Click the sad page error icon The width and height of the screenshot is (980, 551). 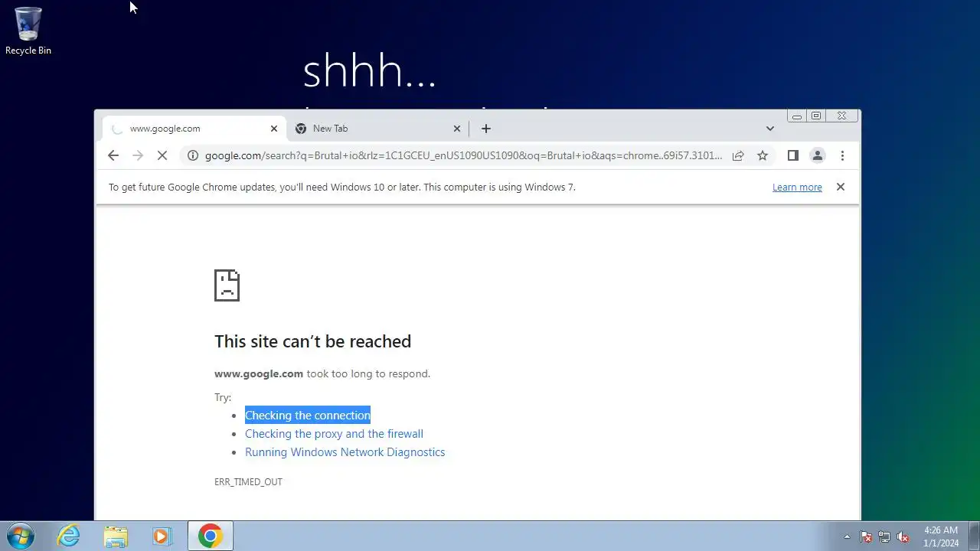pyautogui.click(x=227, y=285)
